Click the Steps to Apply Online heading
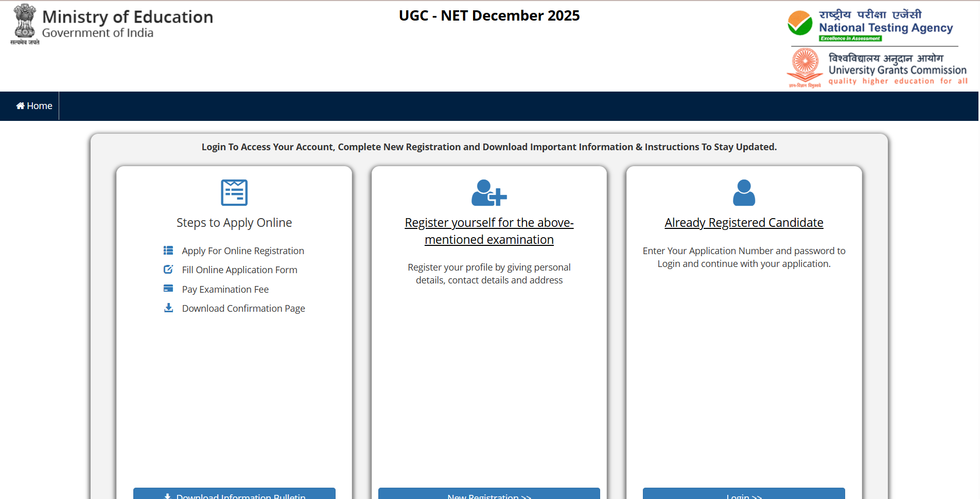Screen dimensions: 980x499 click(x=234, y=223)
